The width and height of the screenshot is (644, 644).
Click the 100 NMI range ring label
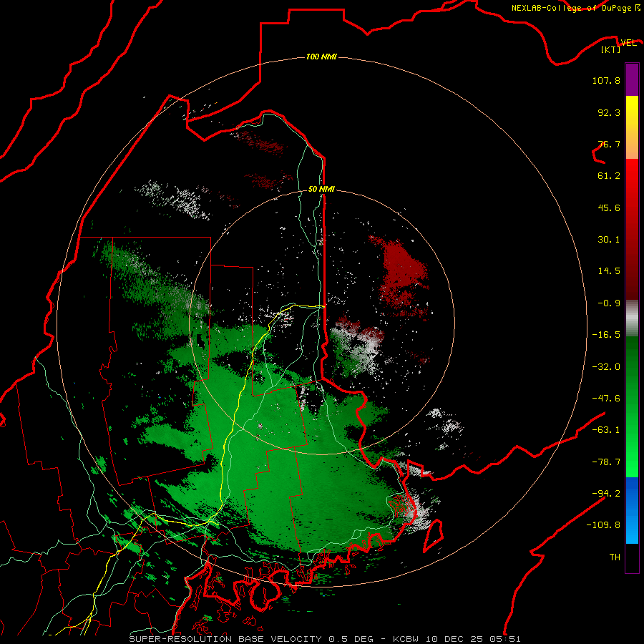click(x=321, y=57)
